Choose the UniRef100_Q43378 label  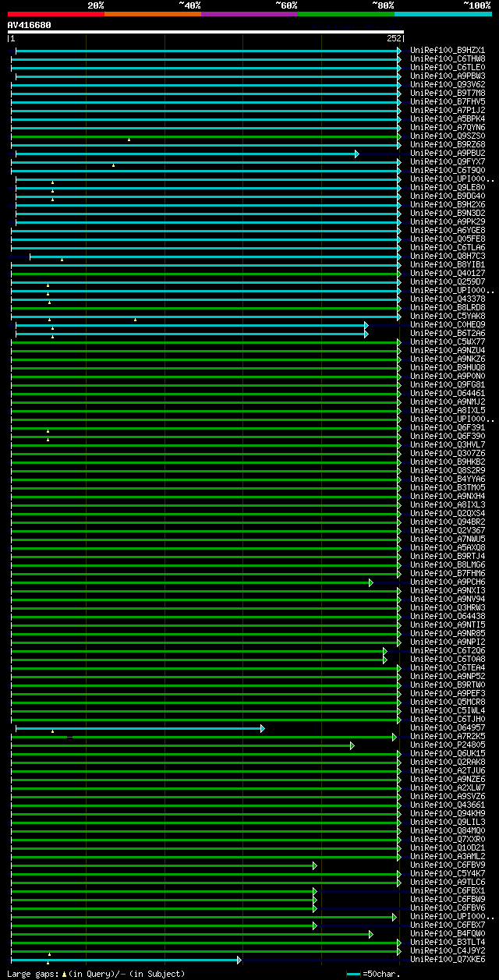coord(448,299)
